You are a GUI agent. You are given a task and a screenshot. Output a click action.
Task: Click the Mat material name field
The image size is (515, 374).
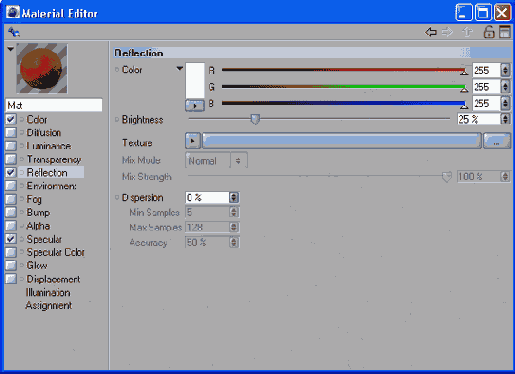point(54,105)
